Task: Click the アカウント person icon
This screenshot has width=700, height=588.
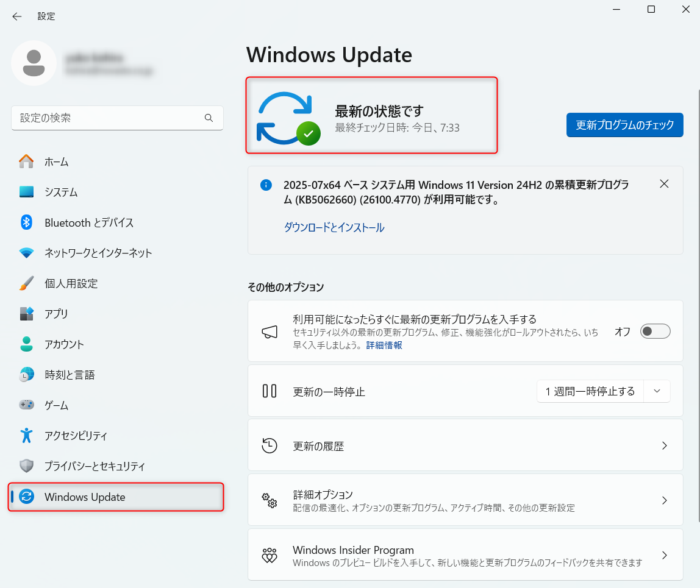Action: point(26,344)
